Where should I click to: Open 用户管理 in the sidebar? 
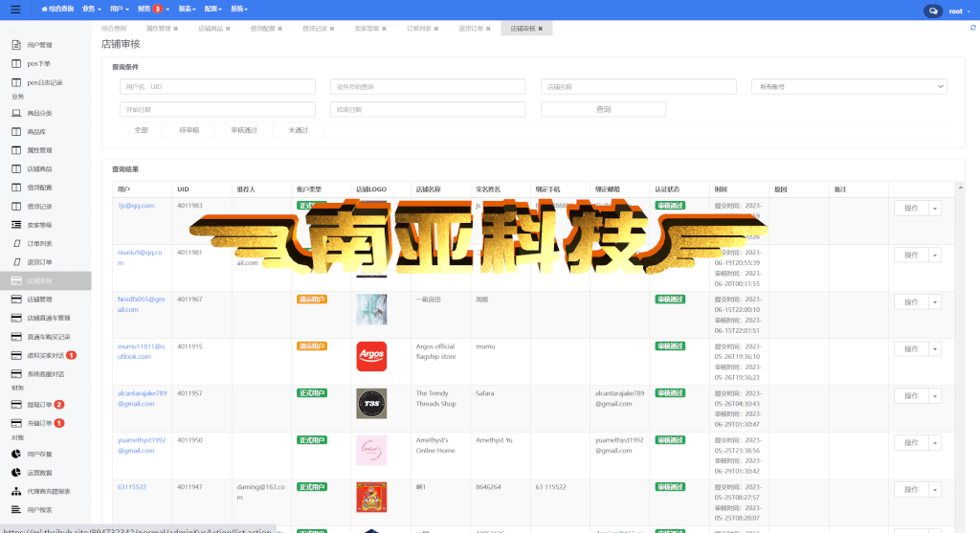[39, 45]
